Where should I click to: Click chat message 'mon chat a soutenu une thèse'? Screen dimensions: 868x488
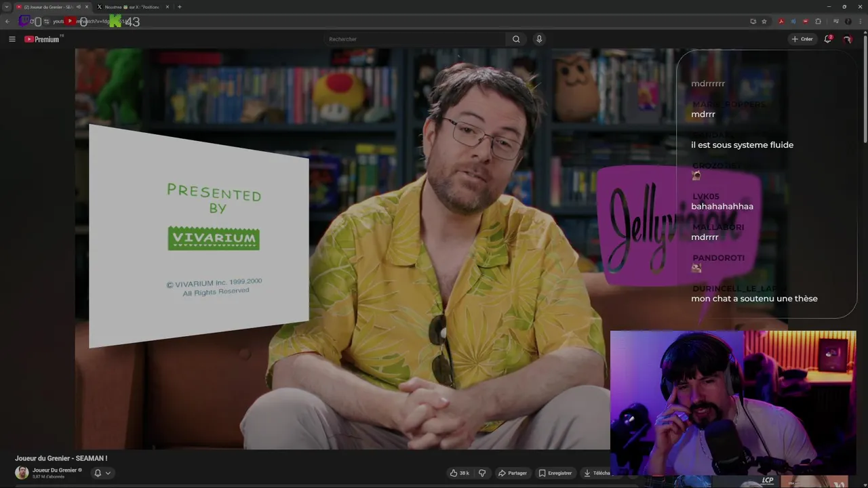754,299
